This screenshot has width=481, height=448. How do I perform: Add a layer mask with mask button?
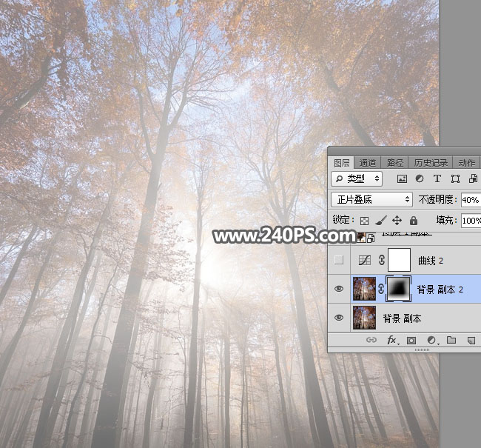(411, 340)
